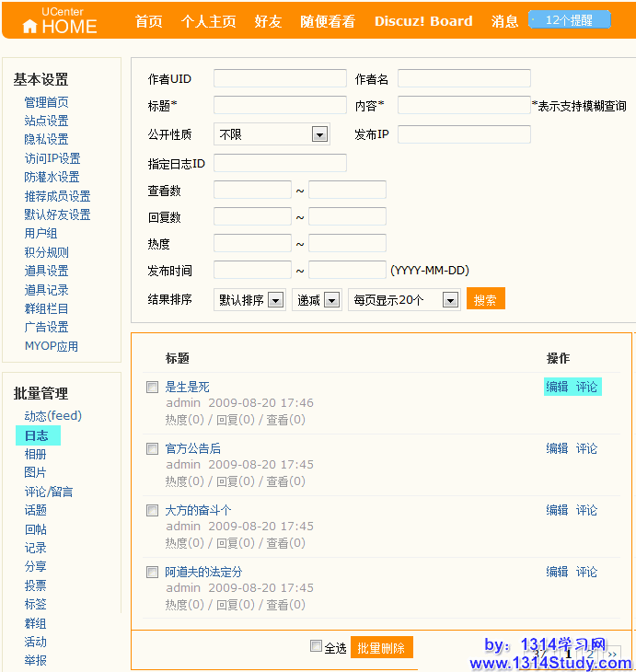Expand the 默认排序 sort dropdown
The image size is (636, 672).
coord(249,300)
